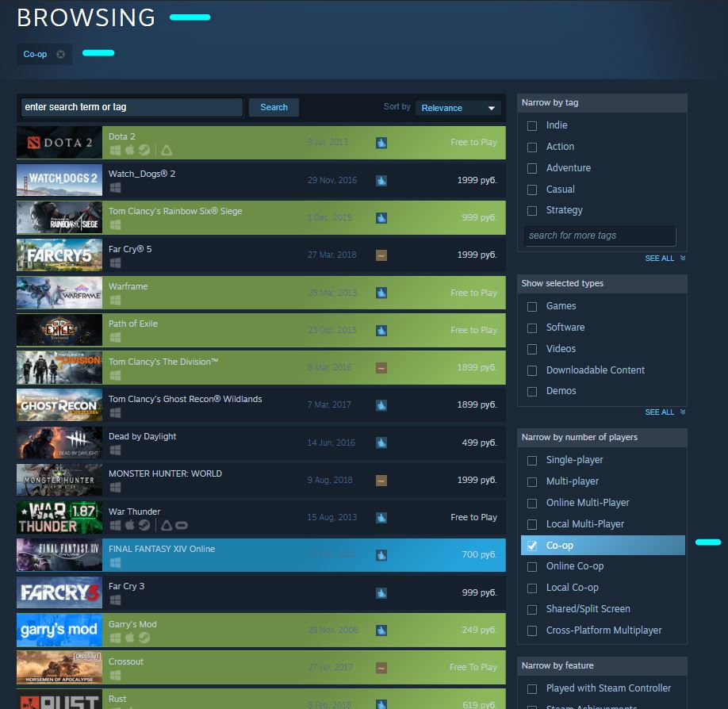Click the positive review icon for Watch_Dogs 2

tap(381, 181)
